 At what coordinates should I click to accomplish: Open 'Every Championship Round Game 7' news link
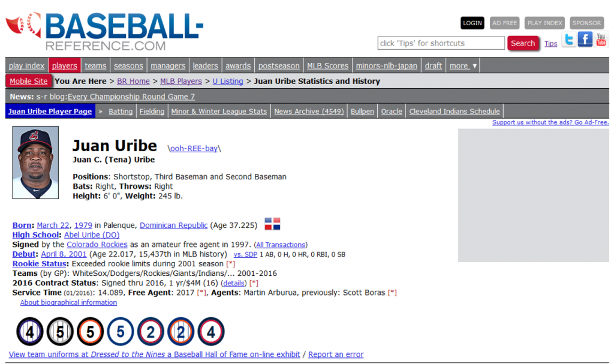click(131, 97)
